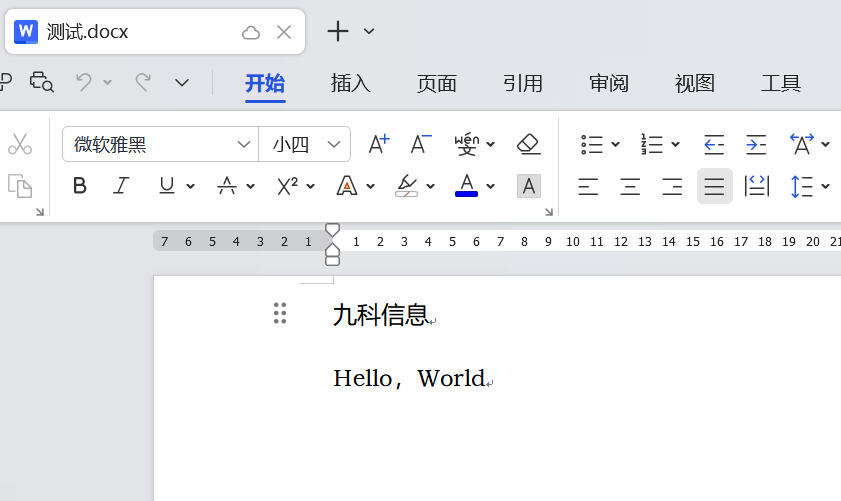Click the print preview icon
841x501 pixels.
(41, 82)
